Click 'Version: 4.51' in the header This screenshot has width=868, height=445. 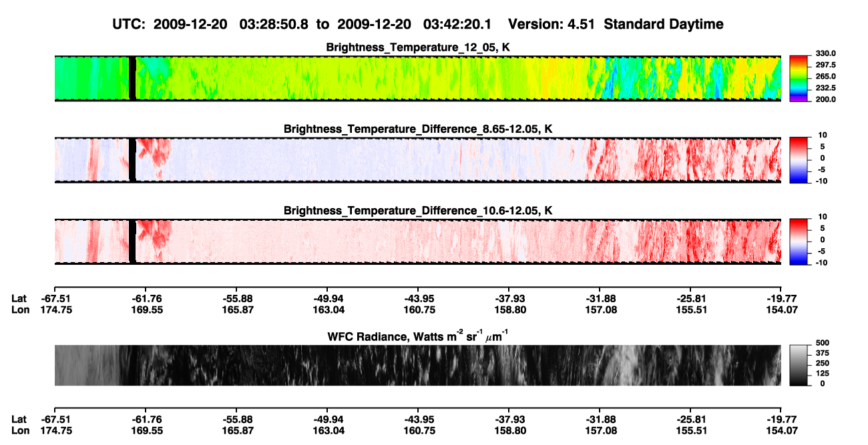tap(550, 24)
